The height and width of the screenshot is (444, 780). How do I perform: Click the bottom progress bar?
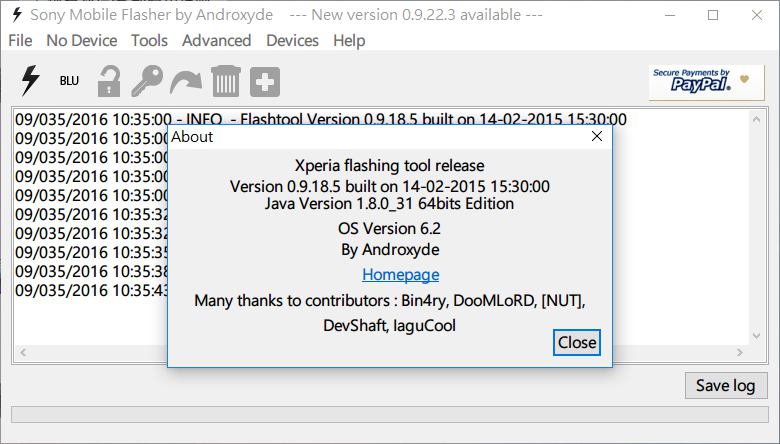point(390,415)
